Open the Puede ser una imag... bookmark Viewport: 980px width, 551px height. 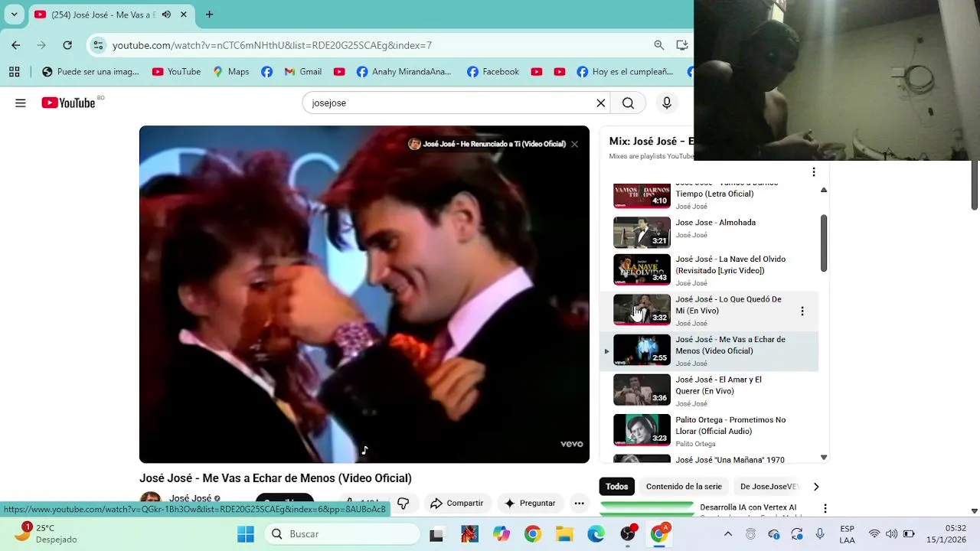90,71
